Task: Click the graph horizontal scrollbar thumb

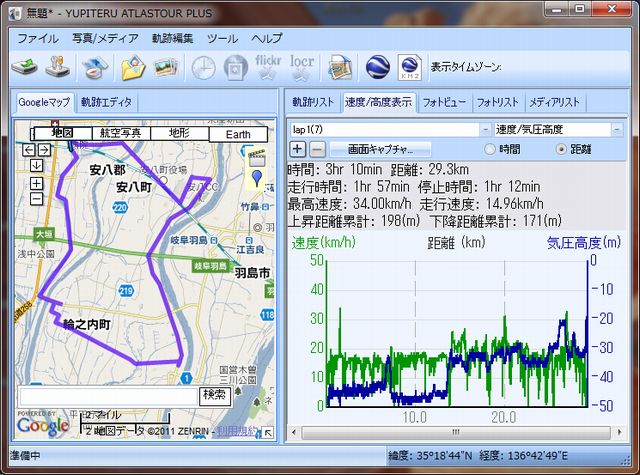Action: tap(456, 432)
